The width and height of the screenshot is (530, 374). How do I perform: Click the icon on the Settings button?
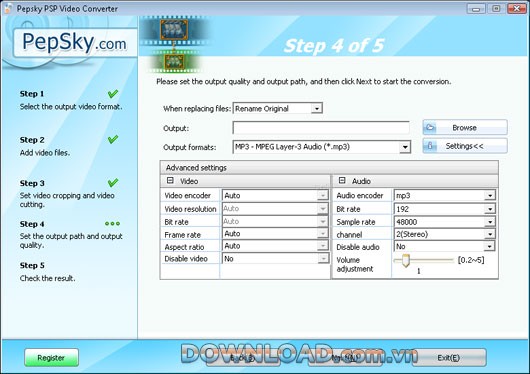coord(430,146)
